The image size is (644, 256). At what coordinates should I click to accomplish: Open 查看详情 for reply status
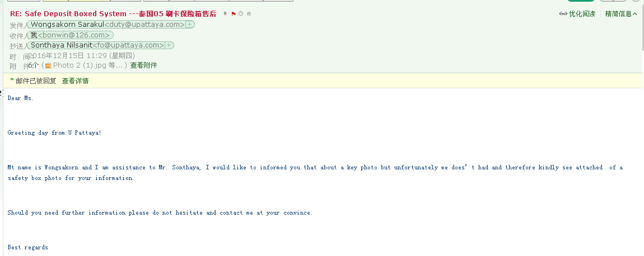[75, 81]
